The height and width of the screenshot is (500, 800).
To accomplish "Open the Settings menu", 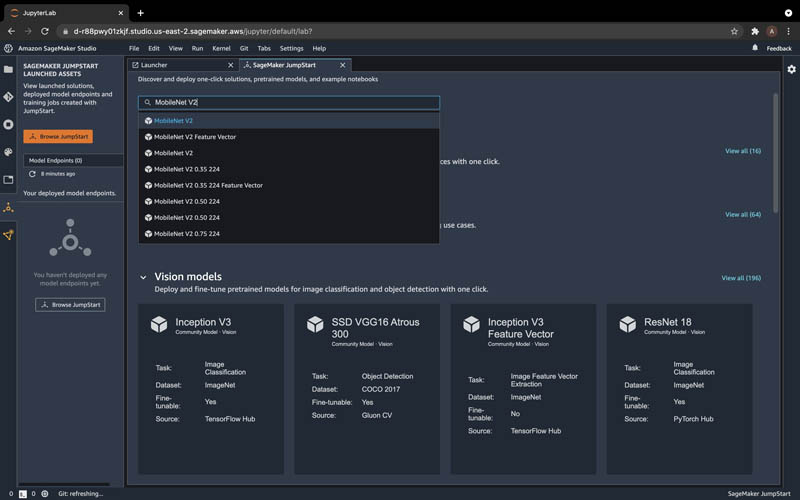I will click(x=292, y=48).
